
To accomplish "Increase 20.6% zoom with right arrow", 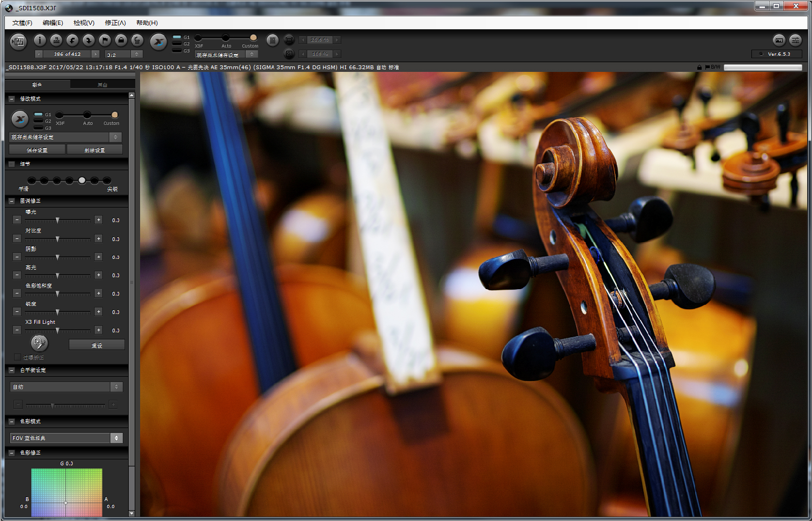I will [337, 40].
